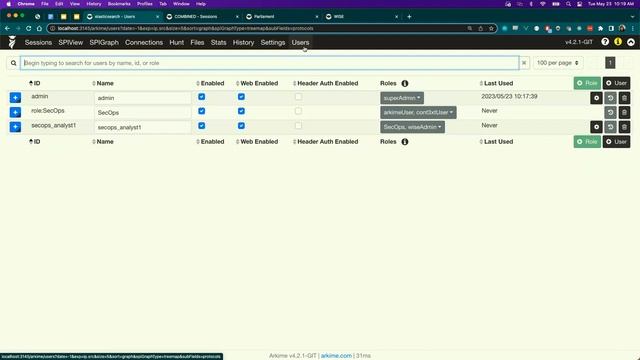
Task: Open Chrome extensions puzzle icon
Action: click(600, 28)
